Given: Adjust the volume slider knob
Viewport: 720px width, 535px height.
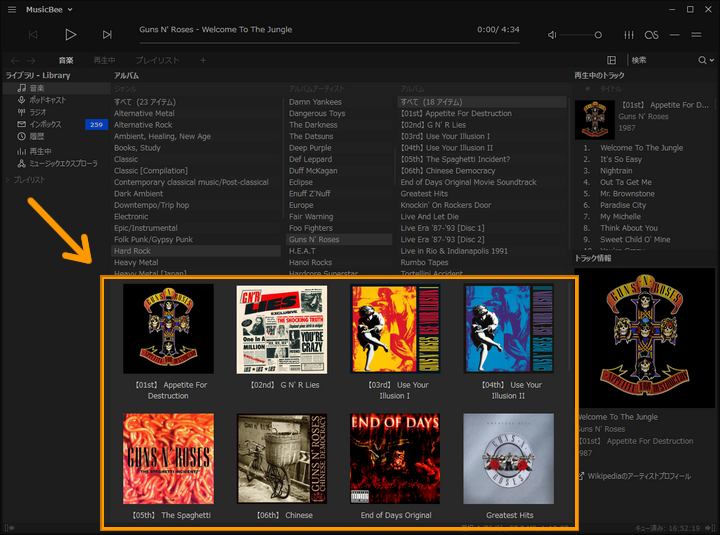Looking at the screenshot, I should (598, 35).
